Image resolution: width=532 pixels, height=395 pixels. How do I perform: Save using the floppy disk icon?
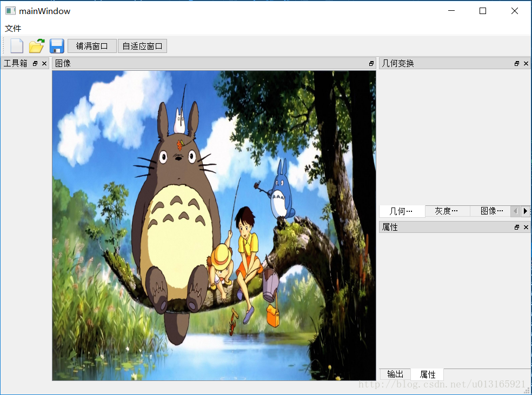pos(57,46)
